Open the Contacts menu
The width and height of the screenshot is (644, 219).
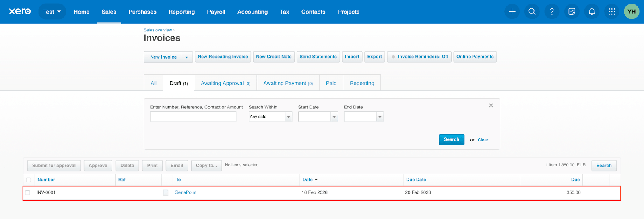pyautogui.click(x=313, y=12)
